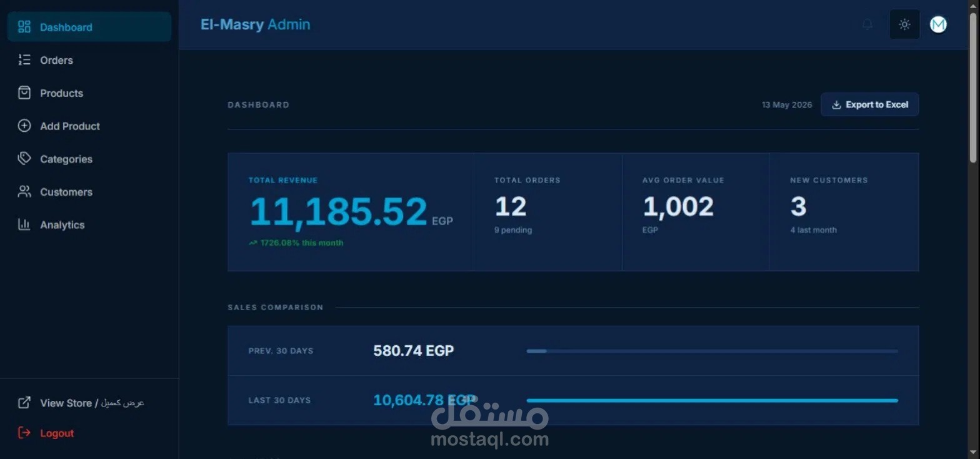Navigate to Categories

point(89,159)
